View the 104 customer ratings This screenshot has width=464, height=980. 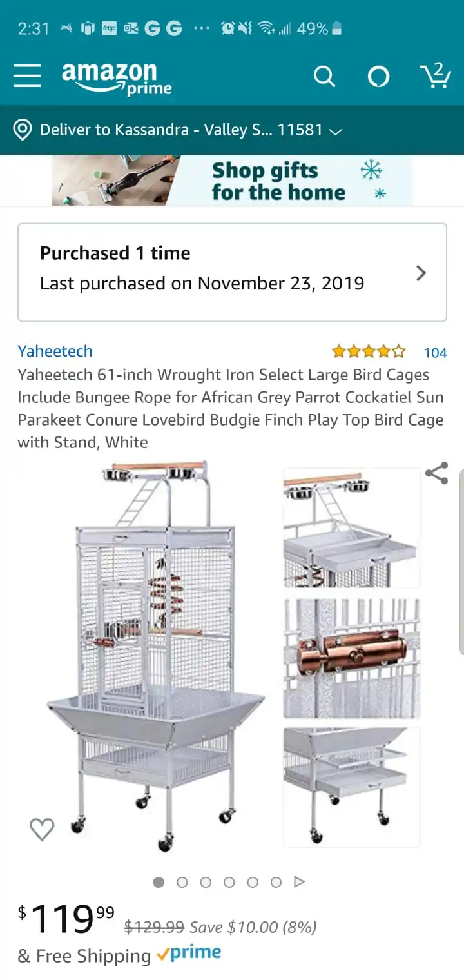pyautogui.click(x=435, y=353)
